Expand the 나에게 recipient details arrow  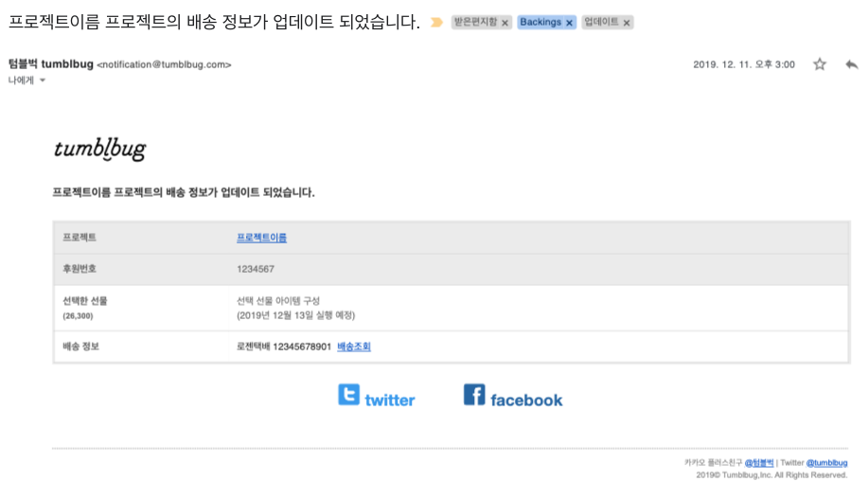43,81
